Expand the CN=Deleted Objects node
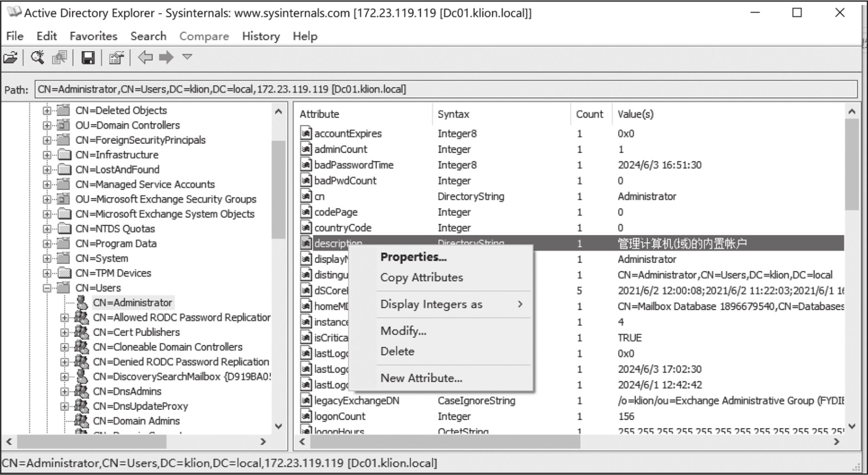This screenshot has width=868, height=475. point(47,111)
